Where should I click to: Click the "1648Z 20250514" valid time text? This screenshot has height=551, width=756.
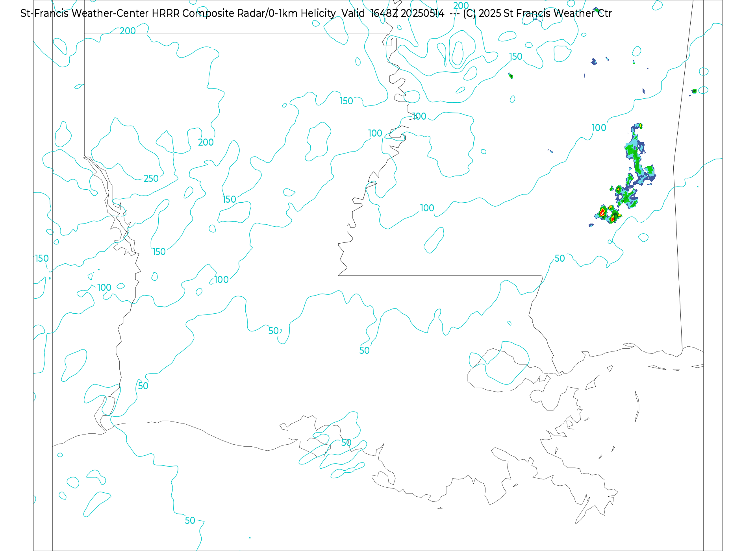[x=407, y=13]
